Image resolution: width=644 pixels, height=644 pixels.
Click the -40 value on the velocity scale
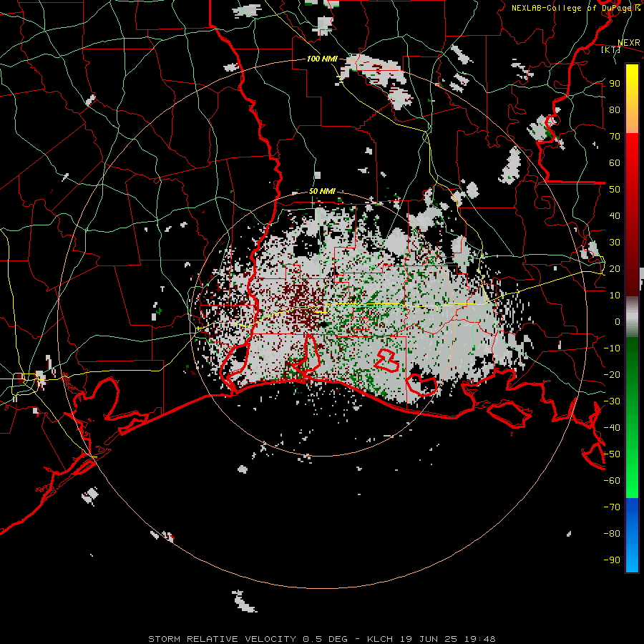point(612,428)
